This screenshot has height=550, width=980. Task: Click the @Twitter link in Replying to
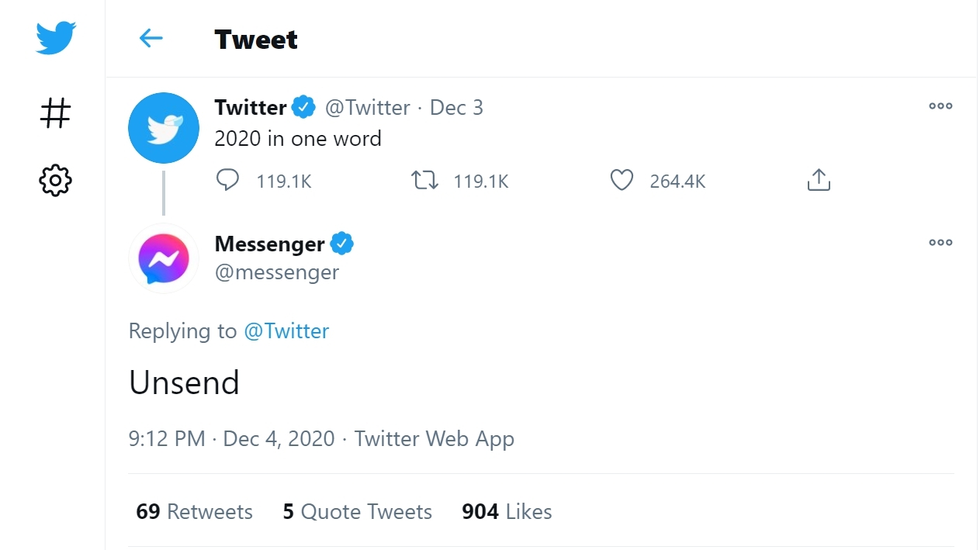(x=286, y=331)
